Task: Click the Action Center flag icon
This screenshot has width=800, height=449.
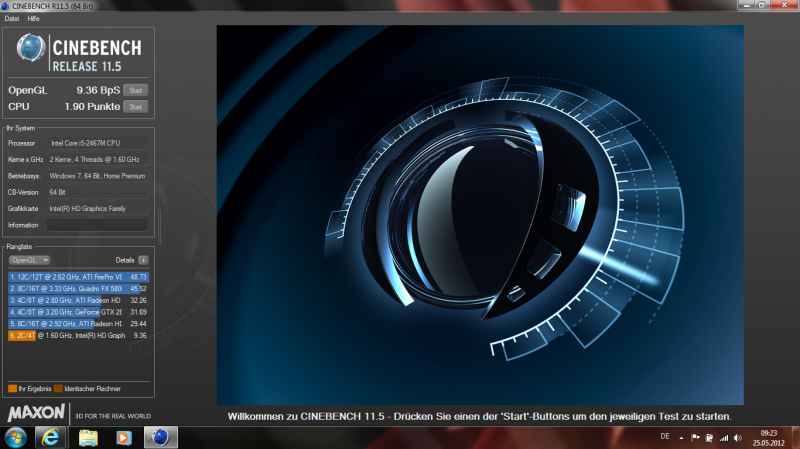Action: [x=694, y=437]
